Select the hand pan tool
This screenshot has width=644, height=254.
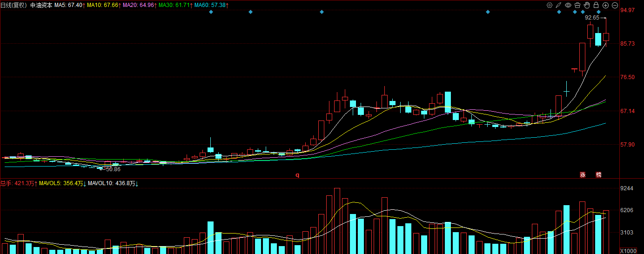pyautogui.click(x=587, y=5)
